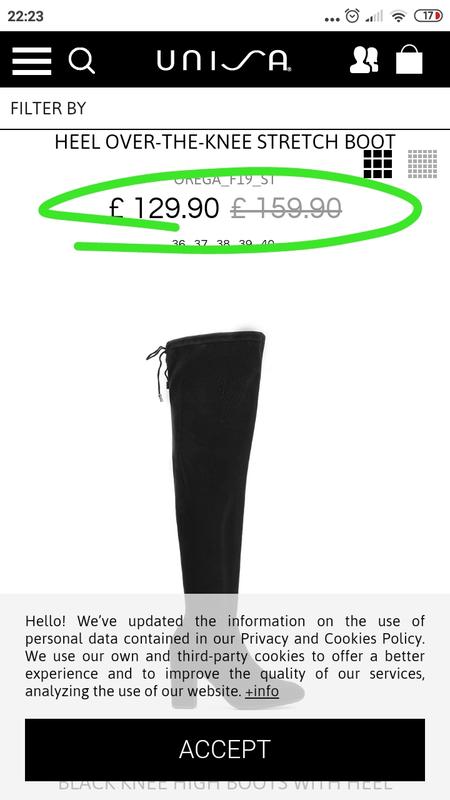This screenshot has height=800, width=450.
Task: Tap the signal strength bars icon
Action: (374, 17)
